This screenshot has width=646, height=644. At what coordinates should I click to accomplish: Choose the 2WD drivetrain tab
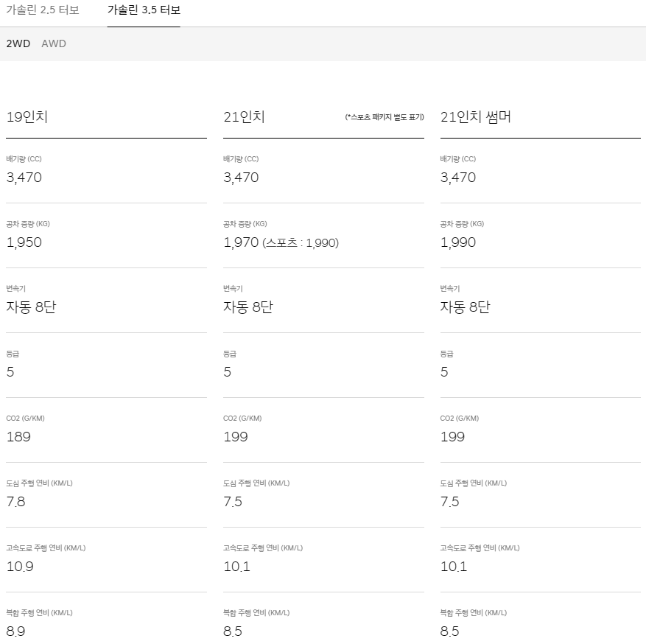coord(18,43)
